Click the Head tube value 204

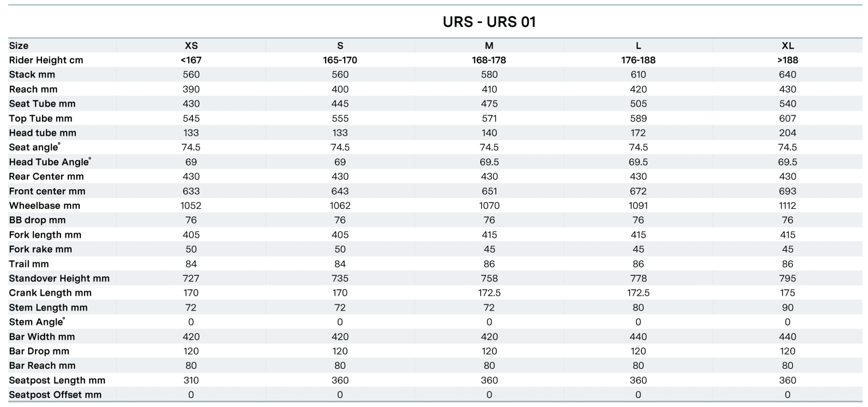[787, 133]
